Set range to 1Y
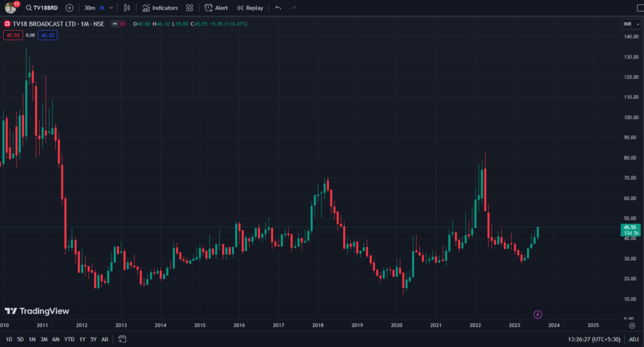The height and width of the screenshot is (347, 644). 82,339
